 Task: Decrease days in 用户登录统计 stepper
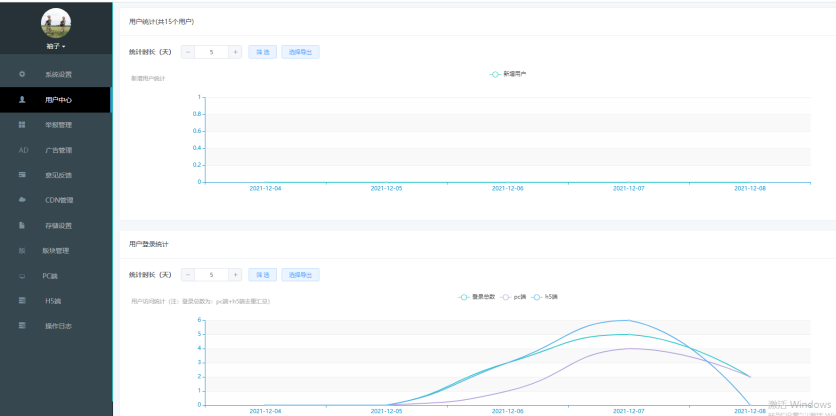tap(188, 275)
